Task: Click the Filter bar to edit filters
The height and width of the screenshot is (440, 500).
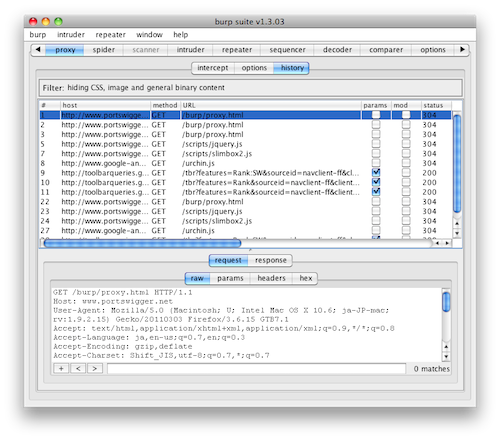Action: point(250,88)
